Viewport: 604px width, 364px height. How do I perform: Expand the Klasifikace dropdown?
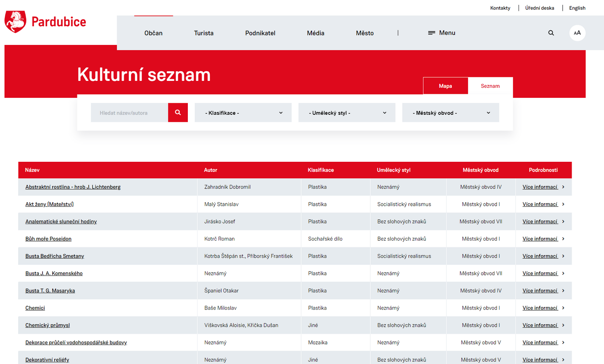point(243,113)
